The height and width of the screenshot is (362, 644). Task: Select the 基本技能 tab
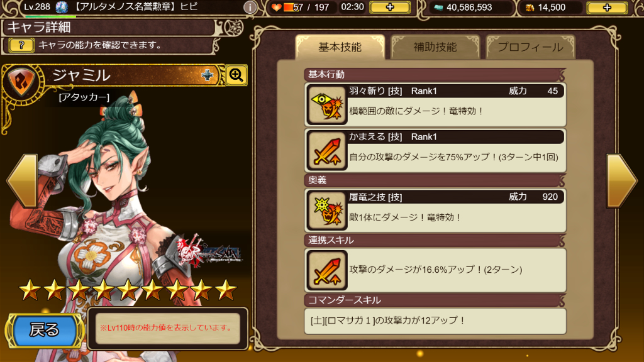click(x=340, y=47)
